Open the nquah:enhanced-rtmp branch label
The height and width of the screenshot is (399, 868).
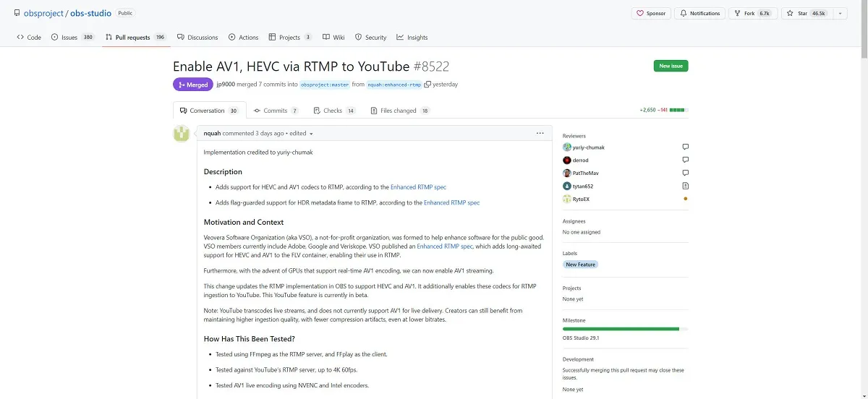[x=394, y=85]
